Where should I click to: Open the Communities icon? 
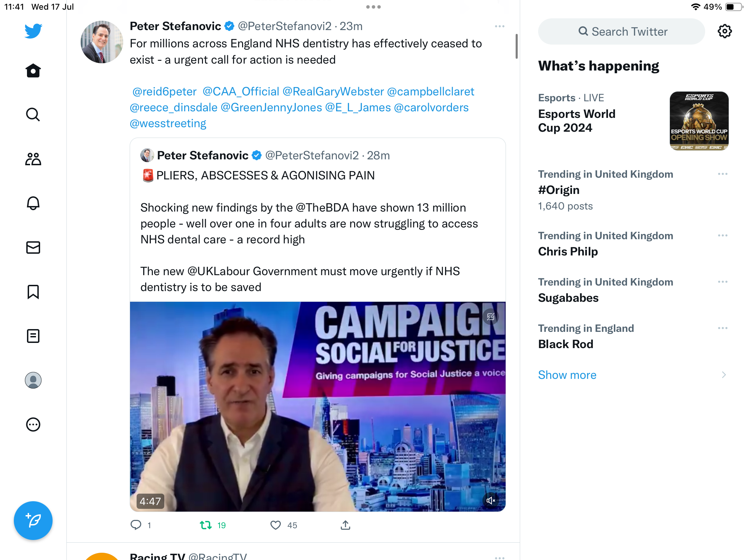pyautogui.click(x=33, y=159)
